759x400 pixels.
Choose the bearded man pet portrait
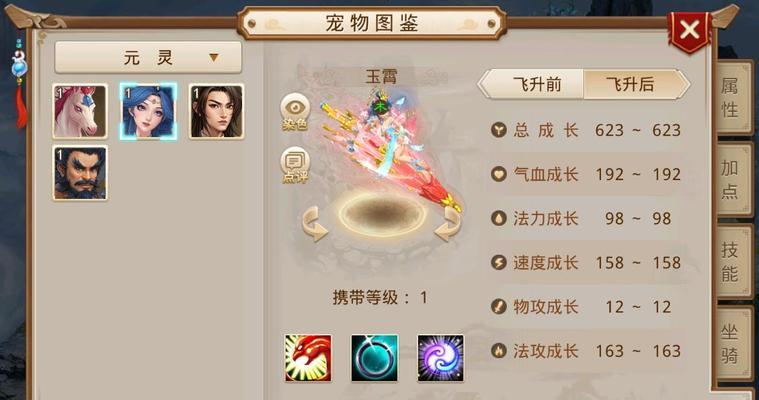tap(80, 173)
